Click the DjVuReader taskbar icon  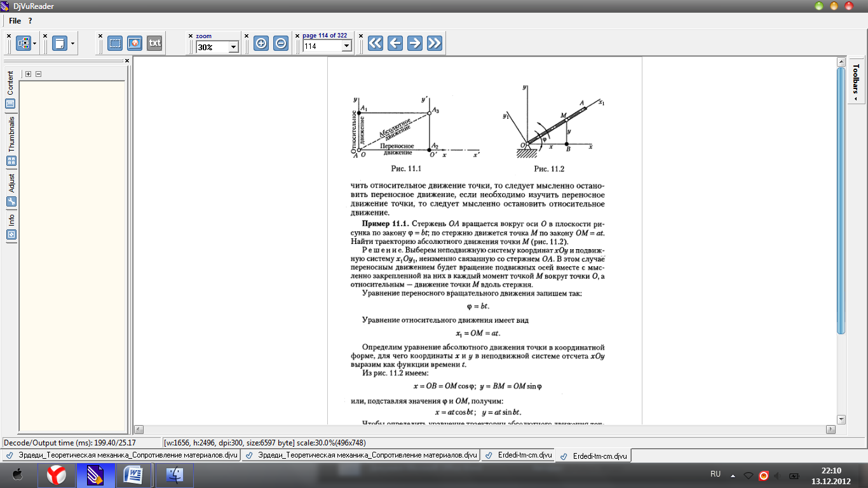[x=96, y=475]
